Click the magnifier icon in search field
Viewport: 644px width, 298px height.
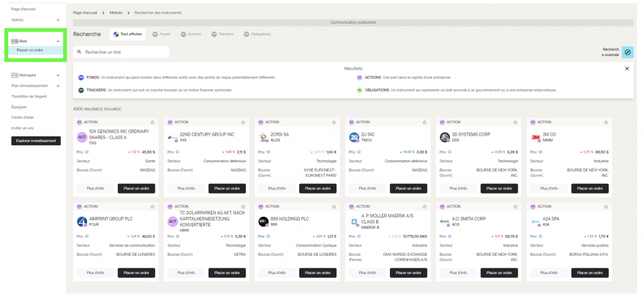click(x=79, y=52)
